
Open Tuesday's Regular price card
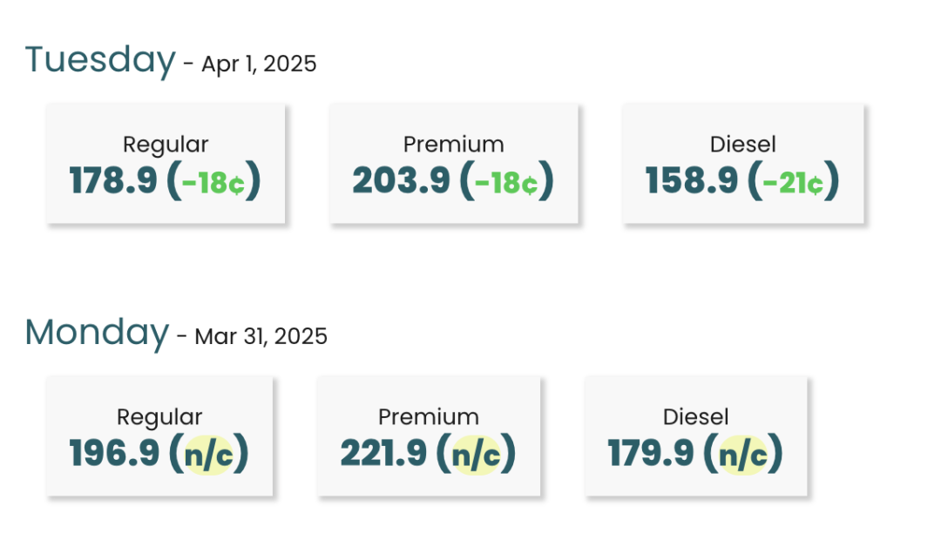click(x=166, y=164)
